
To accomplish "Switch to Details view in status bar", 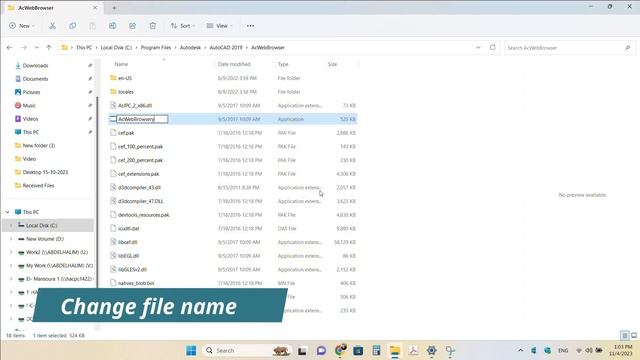I will [x=624, y=336].
